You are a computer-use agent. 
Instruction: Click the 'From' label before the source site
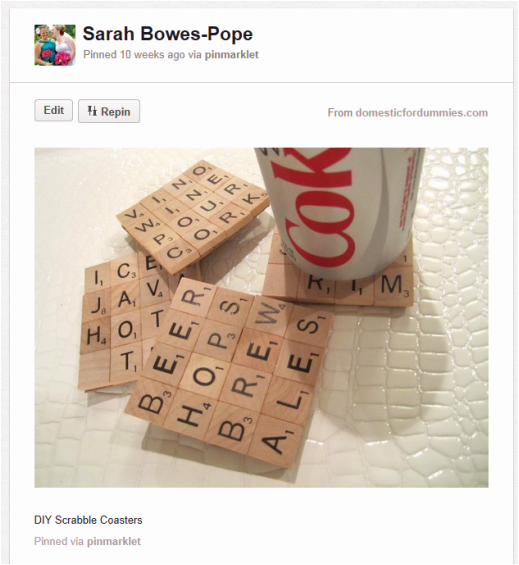coord(340,113)
